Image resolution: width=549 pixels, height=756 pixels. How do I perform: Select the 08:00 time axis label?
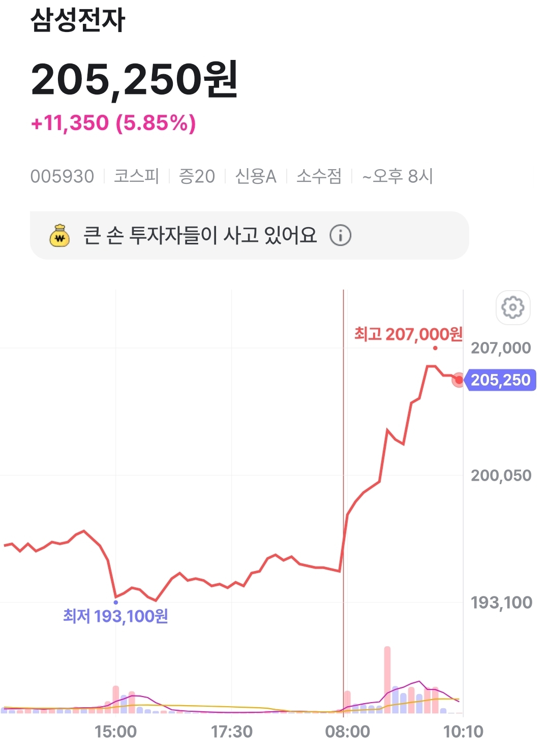(348, 732)
